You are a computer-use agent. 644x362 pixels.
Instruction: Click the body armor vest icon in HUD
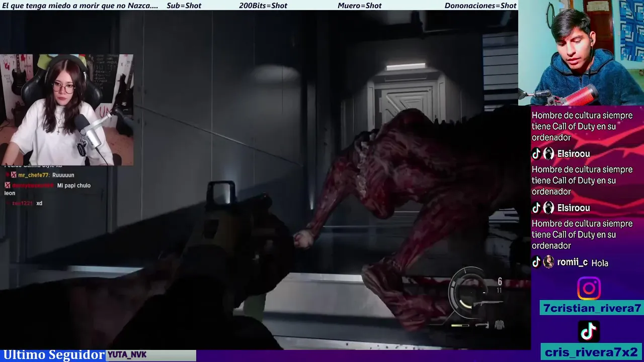(499, 325)
